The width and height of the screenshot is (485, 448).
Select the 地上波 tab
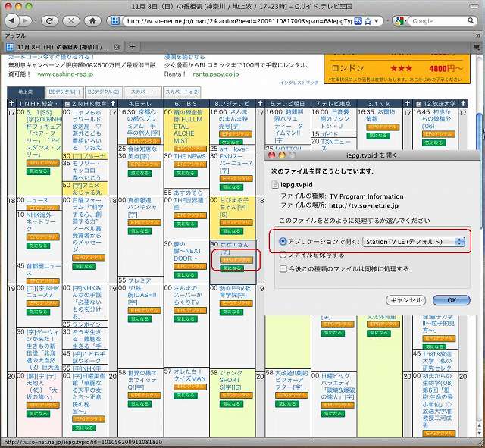pyautogui.click(x=26, y=92)
